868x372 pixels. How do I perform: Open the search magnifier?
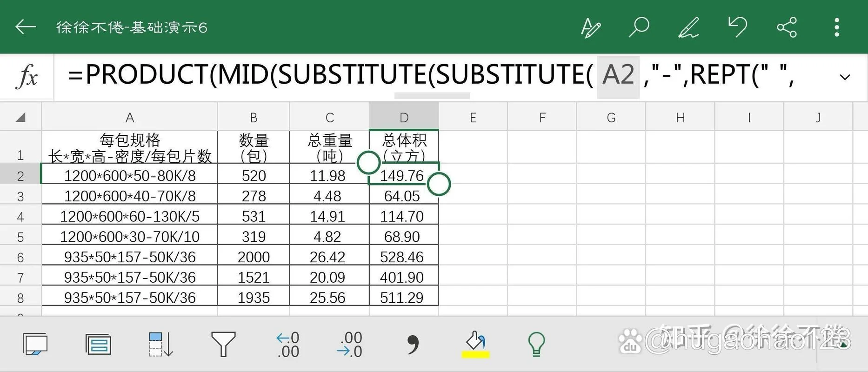639,27
